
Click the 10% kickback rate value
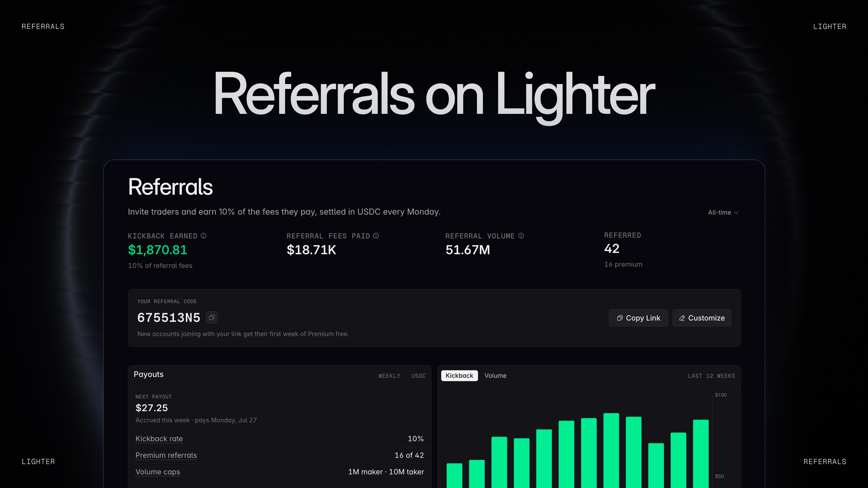(416, 439)
